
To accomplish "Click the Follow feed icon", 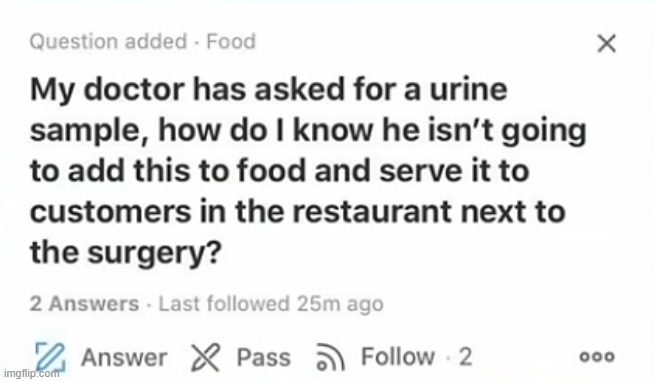I will [330, 357].
